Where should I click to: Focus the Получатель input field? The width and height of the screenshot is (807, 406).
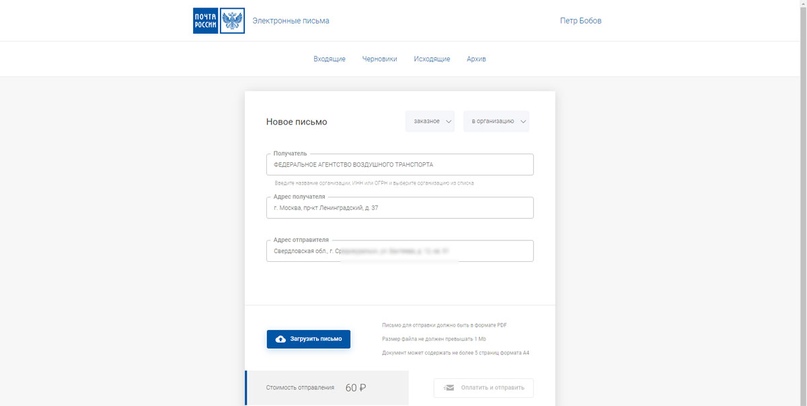point(400,164)
